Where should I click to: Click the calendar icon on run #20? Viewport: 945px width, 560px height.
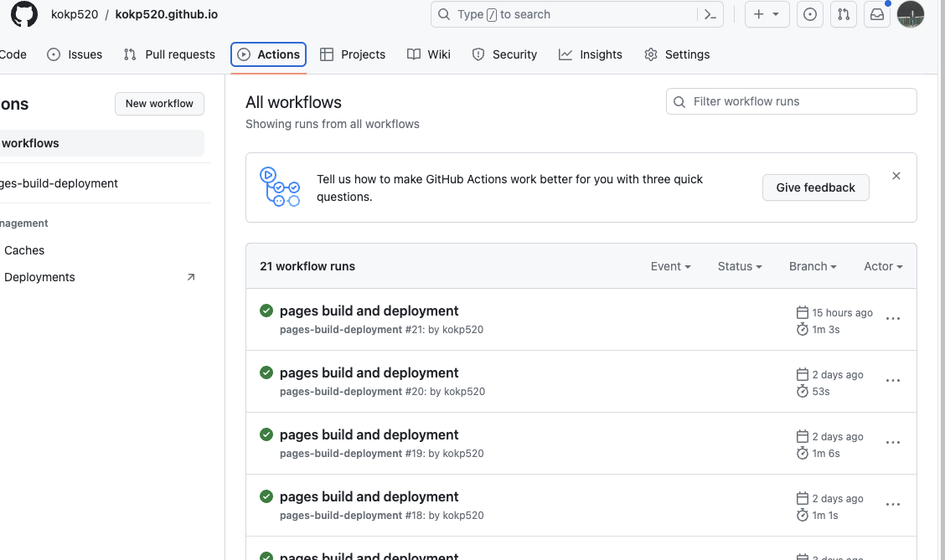(x=803, y=374)
